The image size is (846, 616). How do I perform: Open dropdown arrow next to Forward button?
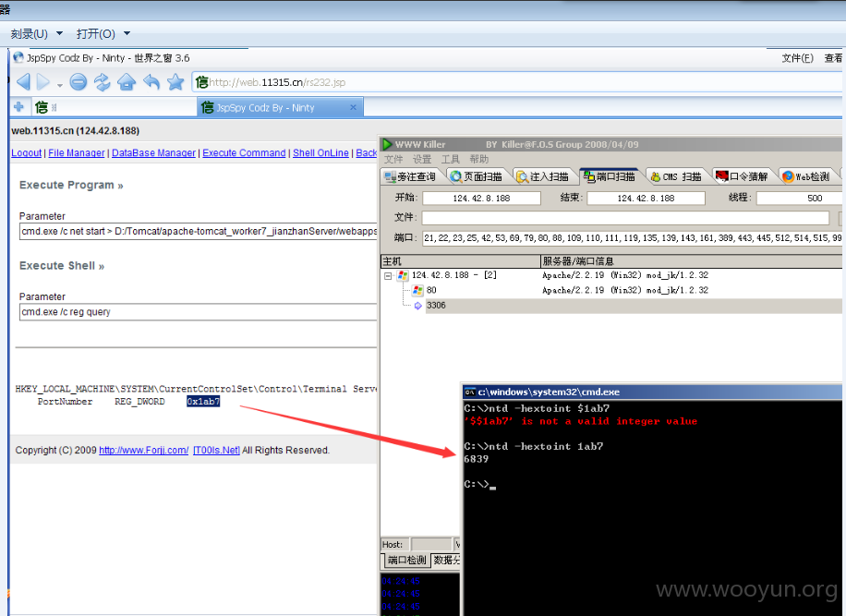59,85
